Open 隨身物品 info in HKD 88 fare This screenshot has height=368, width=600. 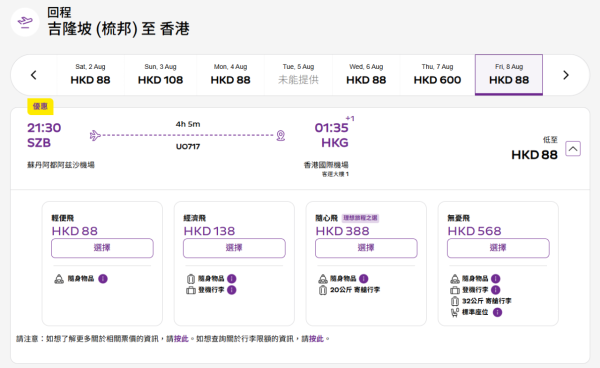pyautogui.click(x=103, y=278)
